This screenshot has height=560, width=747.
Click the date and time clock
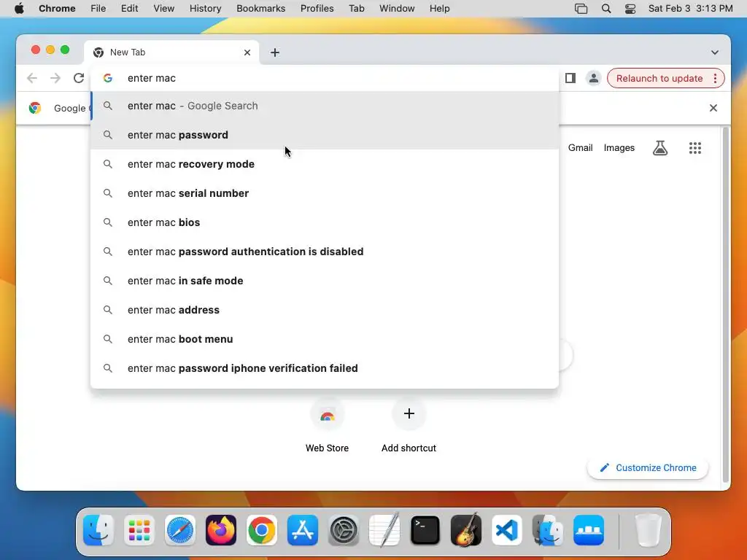click(x=690, y=9)
